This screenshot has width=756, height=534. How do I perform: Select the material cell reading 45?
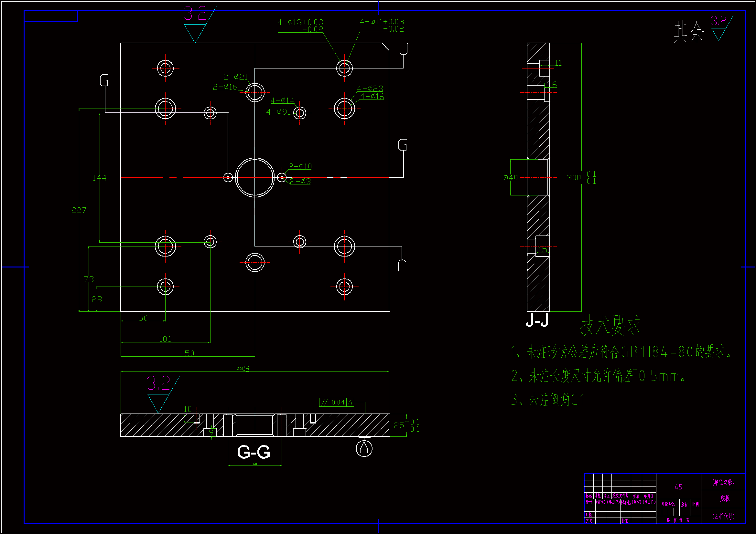coord(678,487)
